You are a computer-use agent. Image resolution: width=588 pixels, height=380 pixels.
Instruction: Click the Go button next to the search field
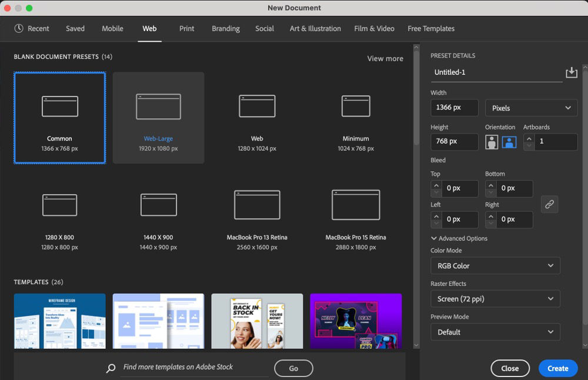coord(293,368)
